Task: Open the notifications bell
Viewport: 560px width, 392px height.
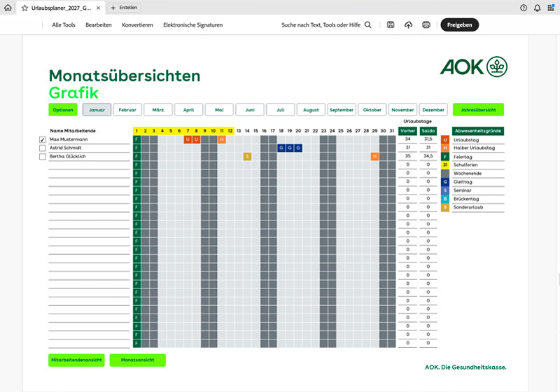Action: [x=537, y=8]
